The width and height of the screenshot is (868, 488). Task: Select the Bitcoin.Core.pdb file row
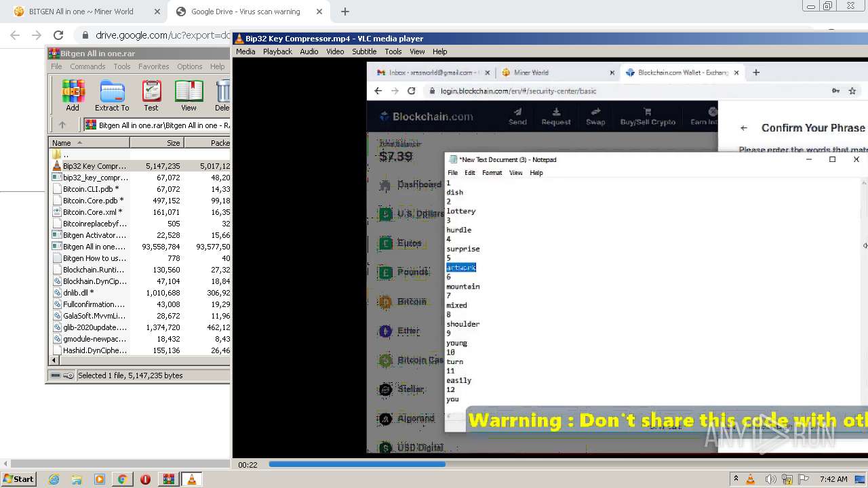(140, 201)
